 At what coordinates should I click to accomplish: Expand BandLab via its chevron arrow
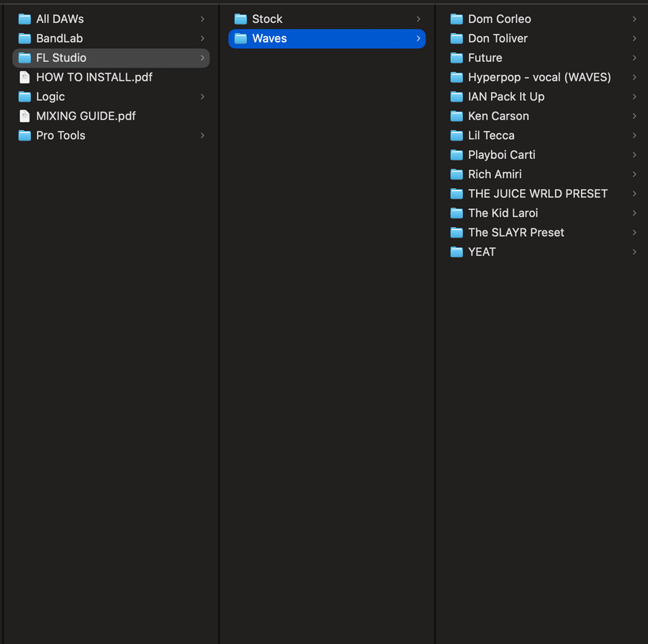202,38
